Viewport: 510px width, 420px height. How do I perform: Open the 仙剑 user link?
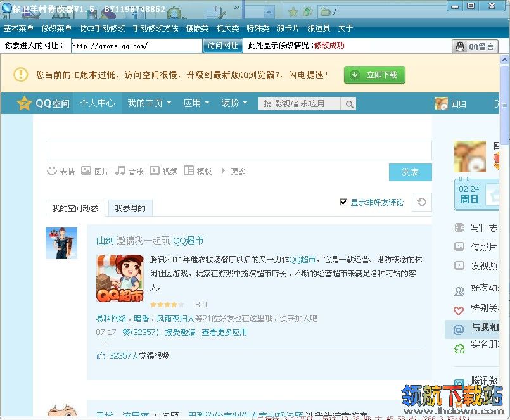point(105,241)
